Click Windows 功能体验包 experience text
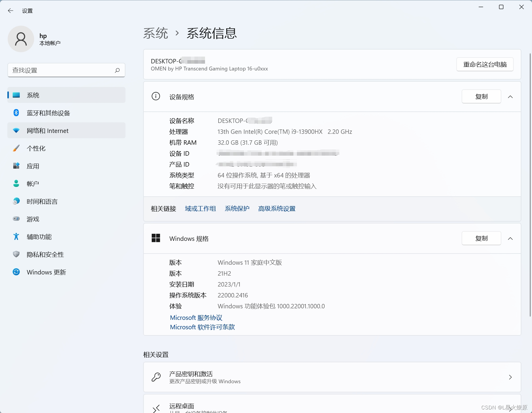532x413 pixels. point(271,306)
